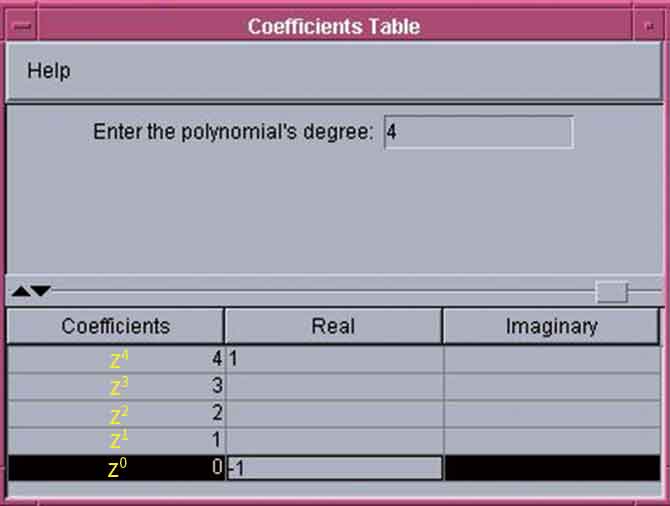Select the Imaginary cell for z⁴ coefficient
The height and width of the screenshot is (506, 670).
pos(551,359)
